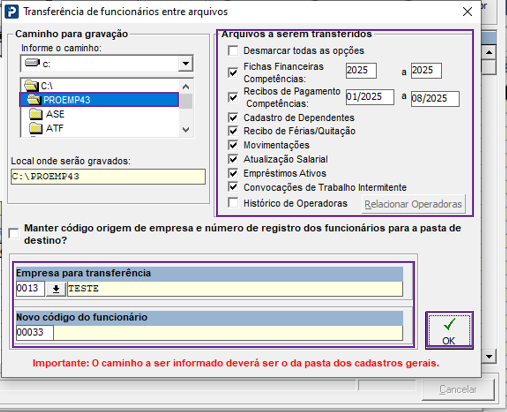Click the folder list scroll-up arrow
507x412 pixels.
coord(186,87)
